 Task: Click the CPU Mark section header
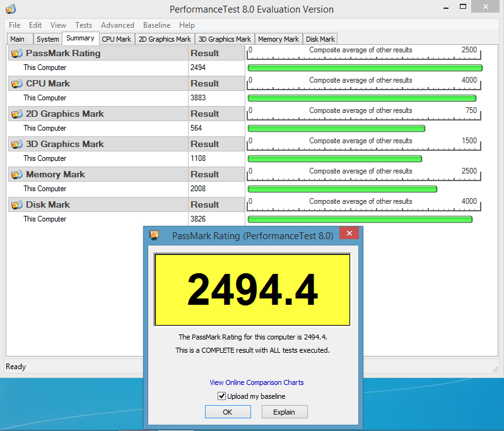point(98,83)
